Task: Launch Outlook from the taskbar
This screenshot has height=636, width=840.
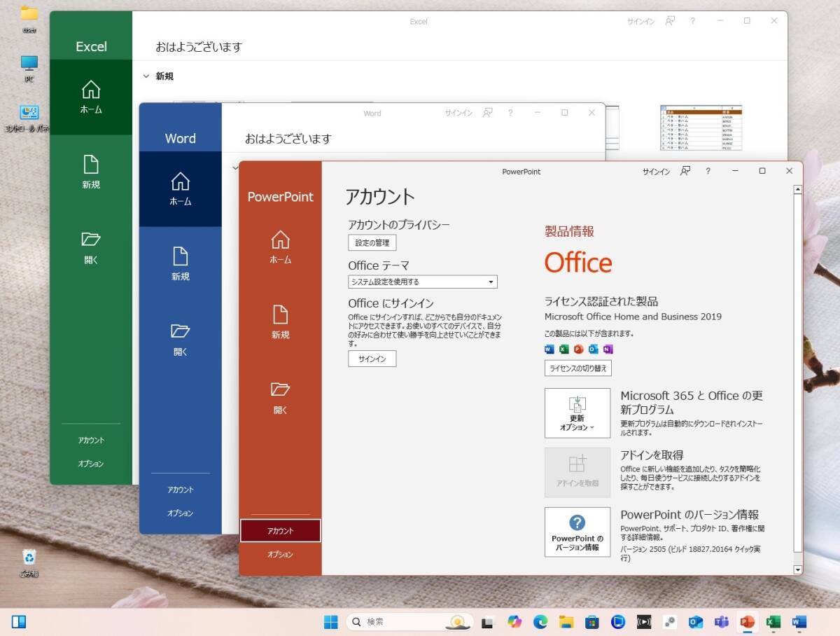Action: [696, 621]
